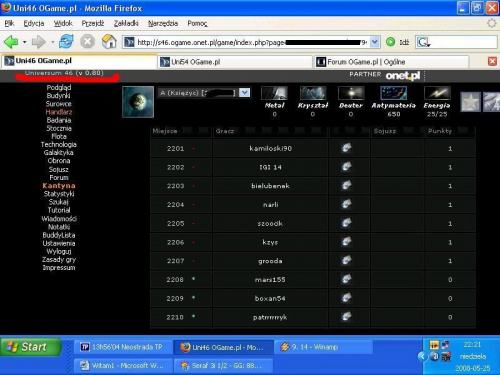
Task: Send message to narli icon
Action: tap(347, 204)
